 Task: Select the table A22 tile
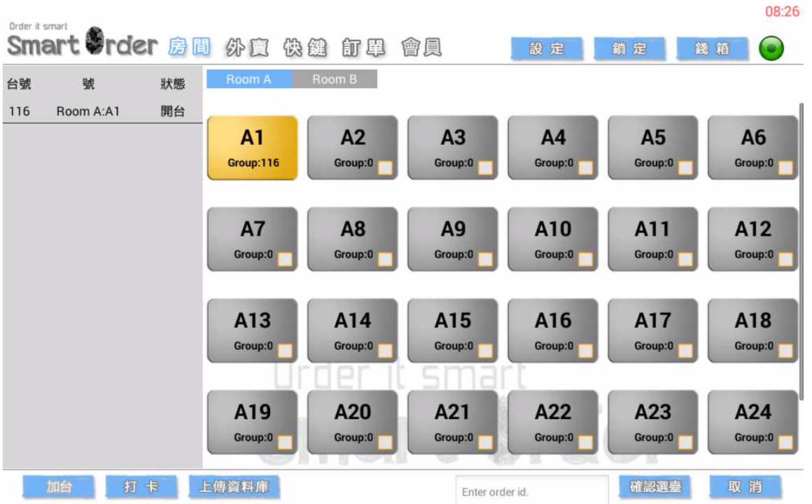(553, 422)
